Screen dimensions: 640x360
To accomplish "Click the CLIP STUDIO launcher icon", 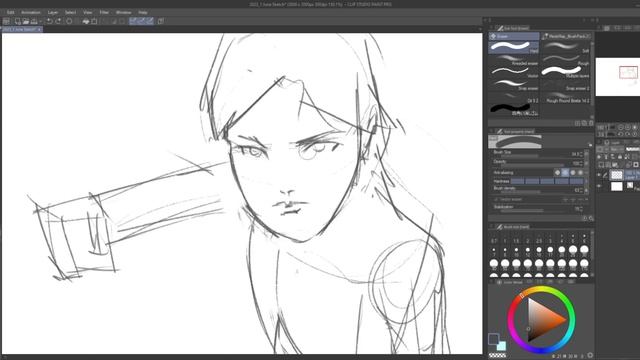I will coord(6,21).
